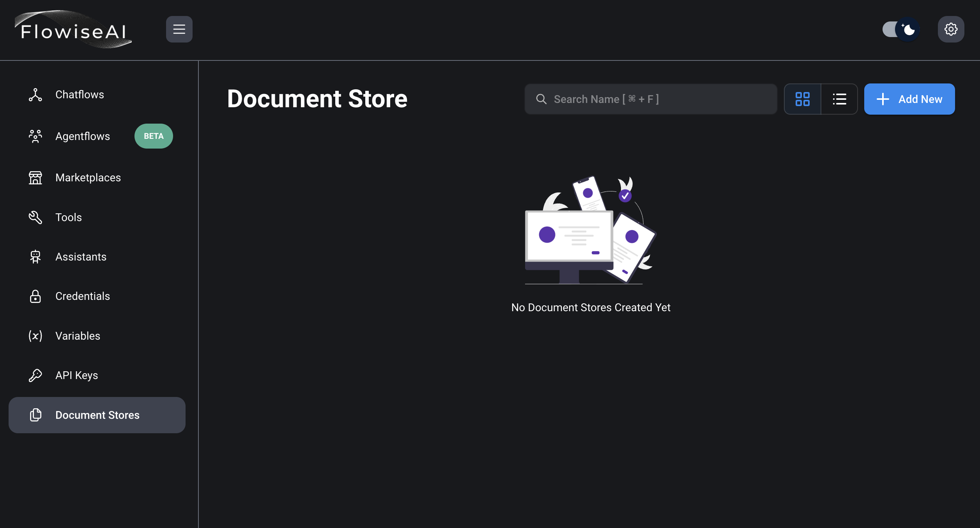Click the BETA badge next to Agentflows
The width and height of the screenshot is (980, 528).
[154, 136]
